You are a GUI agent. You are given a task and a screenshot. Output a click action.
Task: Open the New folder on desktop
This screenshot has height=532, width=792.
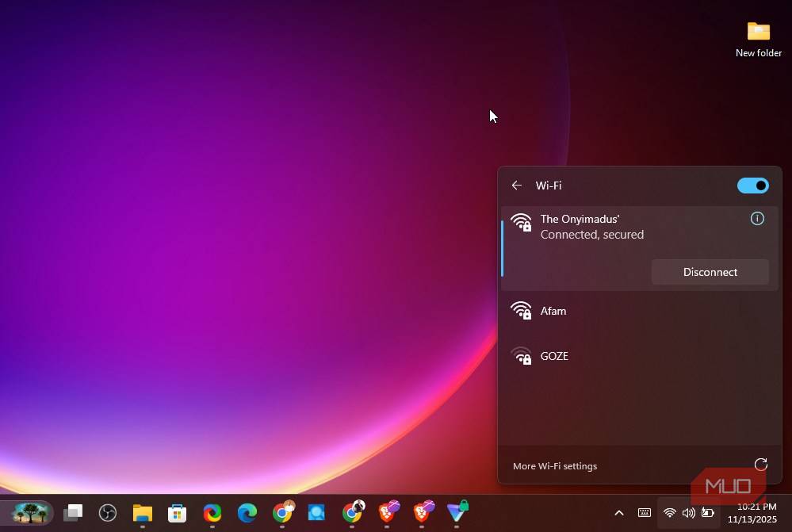coord(758,39)
